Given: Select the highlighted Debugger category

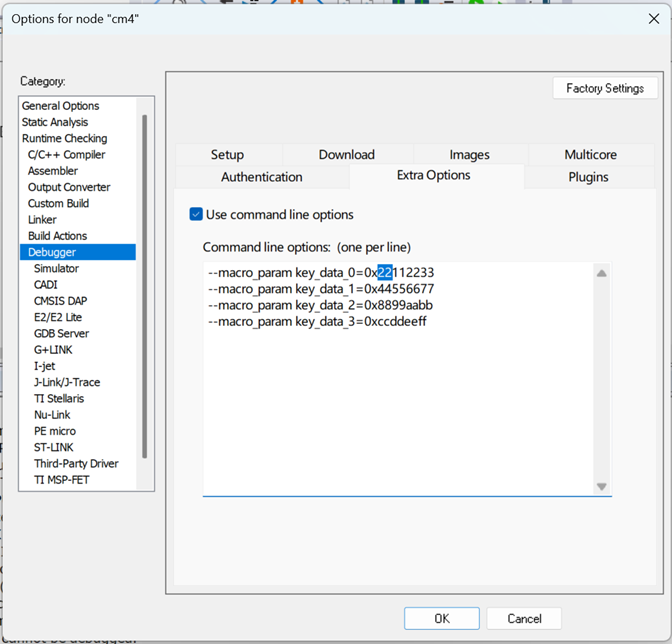Looking at the screenshot, I should (78, 252).
